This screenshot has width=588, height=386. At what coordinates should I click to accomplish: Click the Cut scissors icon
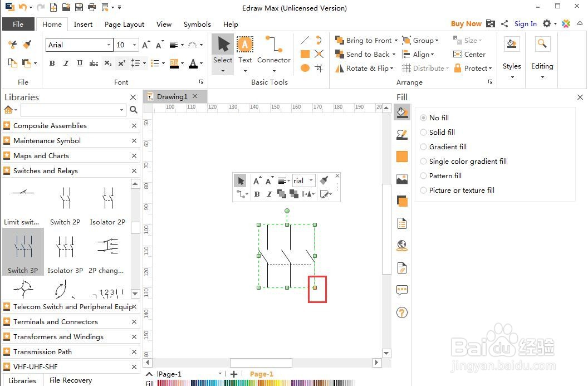(x=13, y=45)
